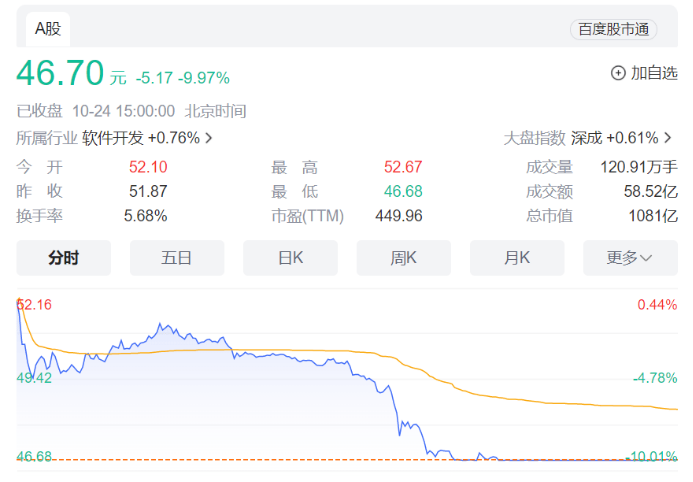Open the 周K chart view
Image resolution: width=693 pixels, height=482 pixels.
(x=403, y=258)
